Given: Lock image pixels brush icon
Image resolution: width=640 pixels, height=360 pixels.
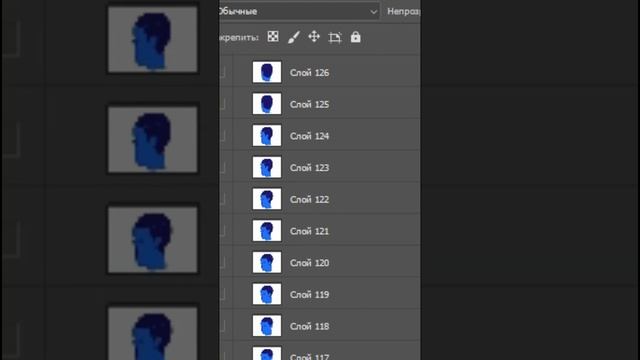Looking at the screenshot, I should [294, 37].
